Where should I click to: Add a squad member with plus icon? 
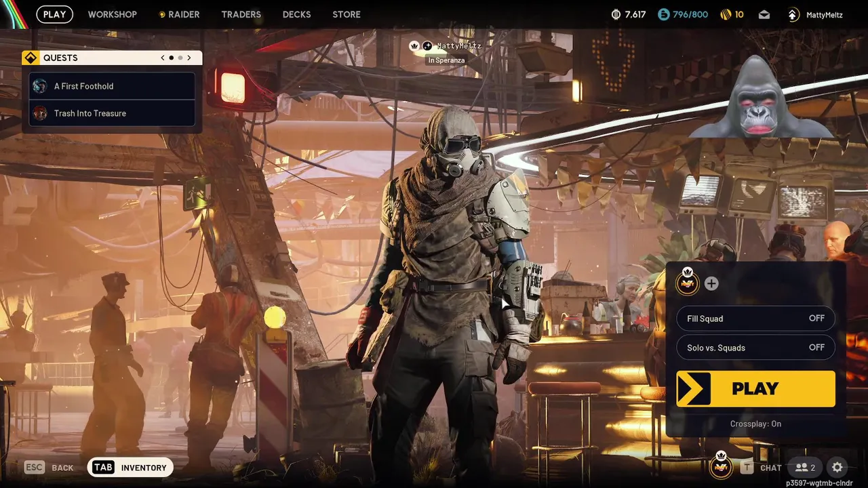click(x=711, y=283)
